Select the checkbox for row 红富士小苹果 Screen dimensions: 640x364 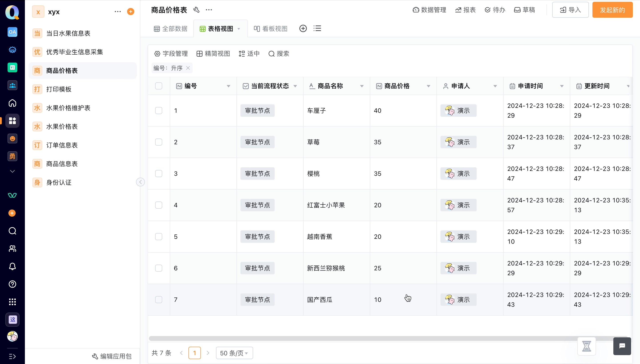pyautogui.click(x=159, y=205)
